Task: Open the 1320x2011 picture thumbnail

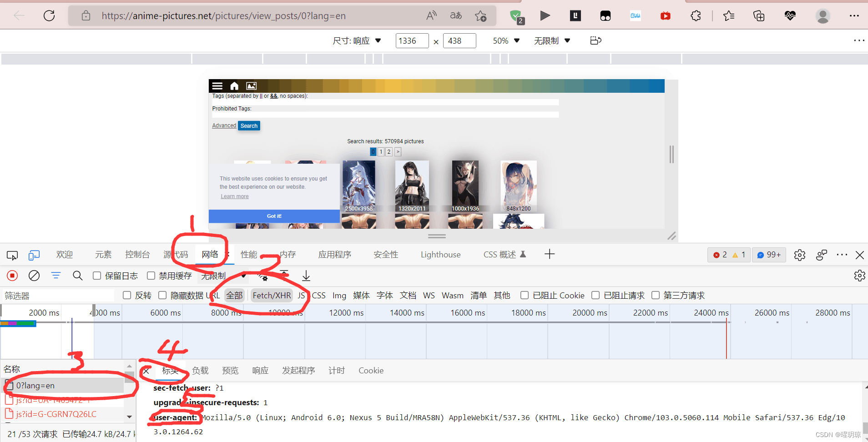Action: (x=412, y=186)
